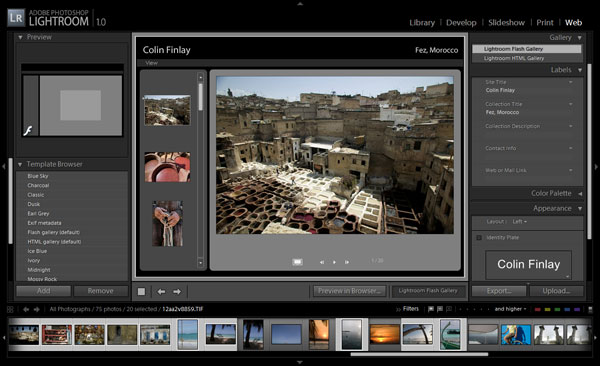
Task: Open the Contact Info dropdown arrow
Action: coord(571,148)
